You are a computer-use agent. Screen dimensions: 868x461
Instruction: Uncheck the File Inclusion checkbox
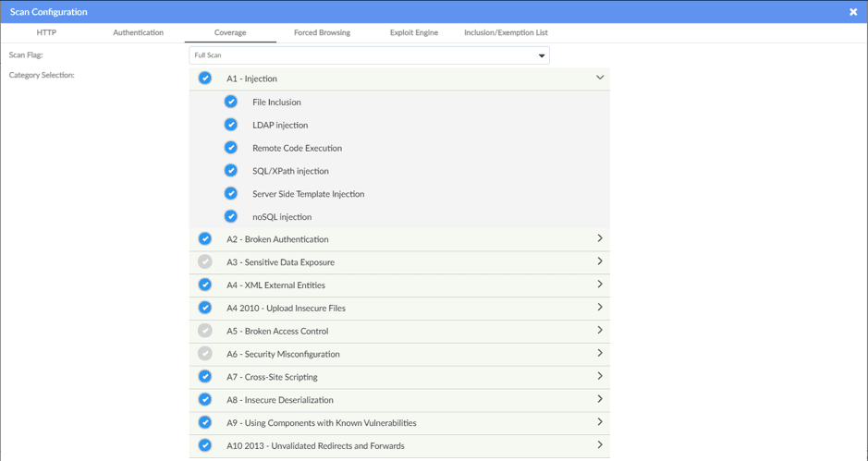pos(231,102)
